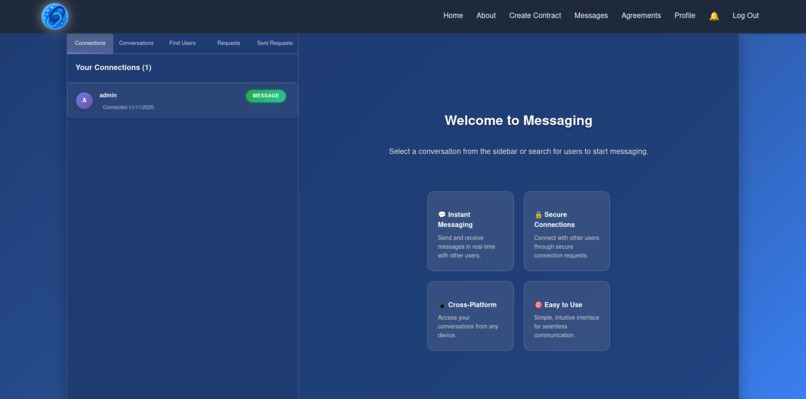Screen dimensions: 806x399
Task: Click 'Connected 11/11/2025' text
Action: pyautogui.click(x=128, y=107)
